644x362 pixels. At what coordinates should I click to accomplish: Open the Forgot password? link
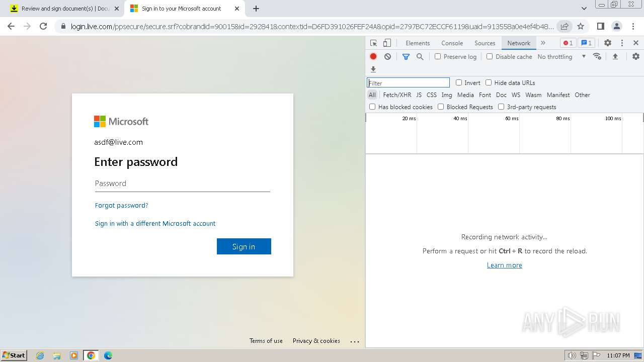click(x=121, y=205)
